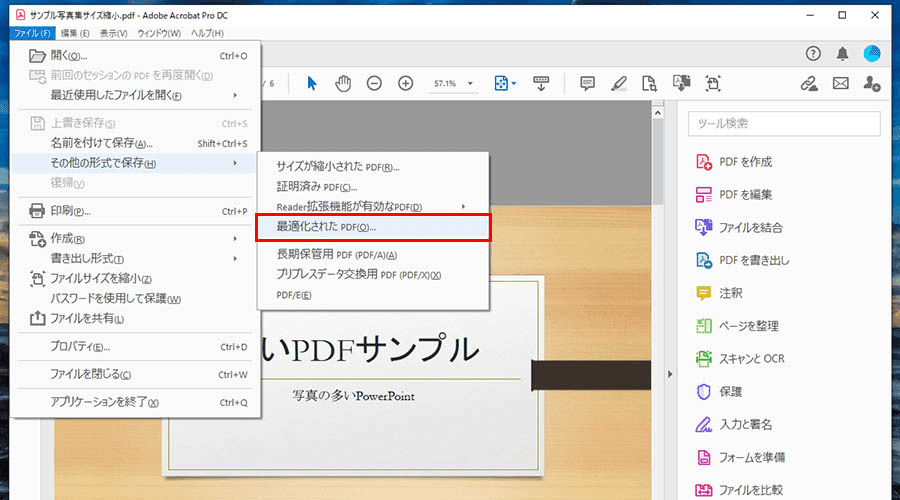Click the ツール検索 search field

point(784,123)
